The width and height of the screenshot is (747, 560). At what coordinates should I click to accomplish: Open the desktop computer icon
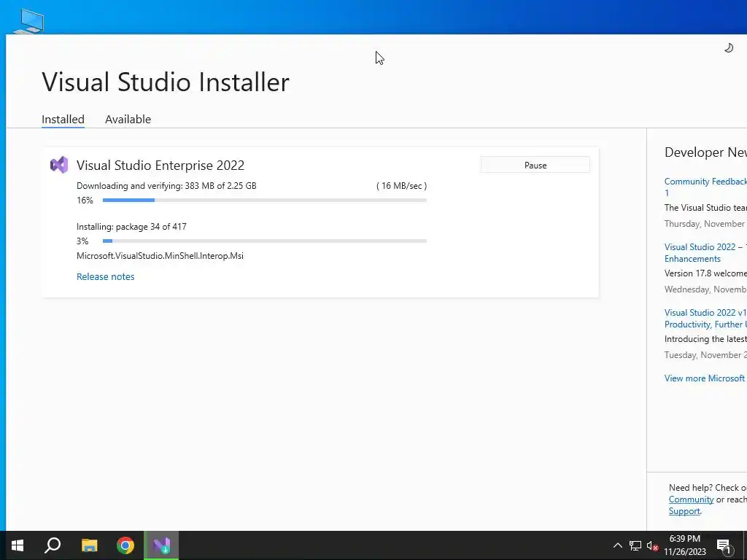(x=28, y=21)
